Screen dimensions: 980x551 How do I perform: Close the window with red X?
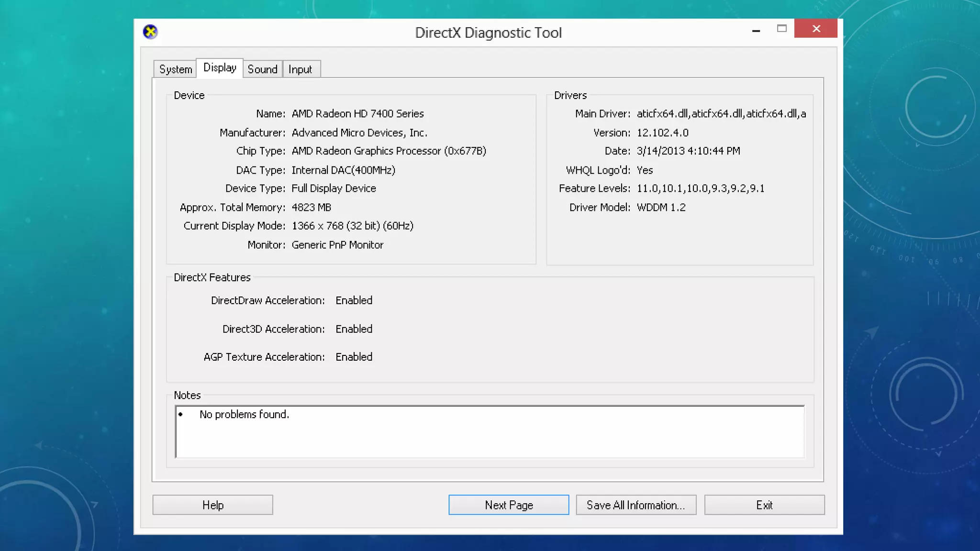click(x=816, y=29)
